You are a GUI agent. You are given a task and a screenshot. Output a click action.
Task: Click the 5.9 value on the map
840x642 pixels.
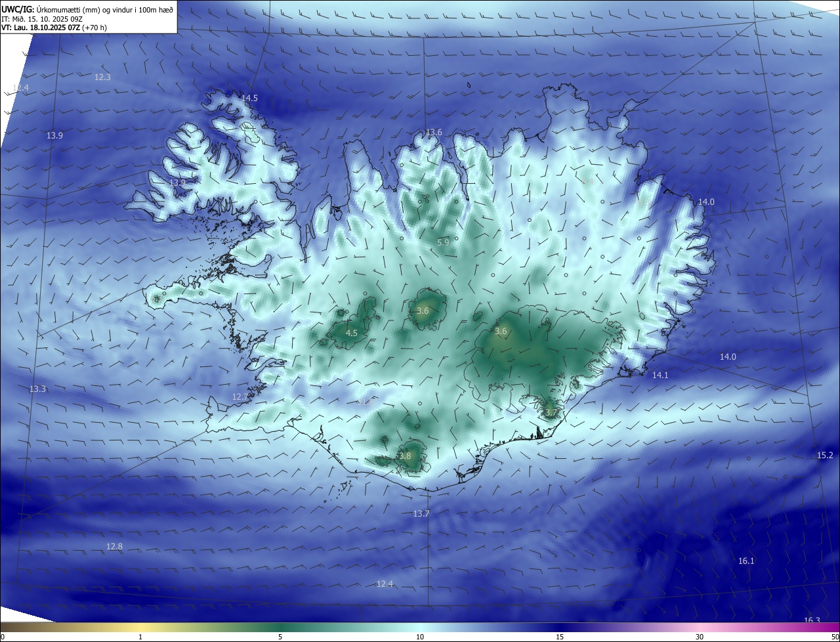click(443, 242)
